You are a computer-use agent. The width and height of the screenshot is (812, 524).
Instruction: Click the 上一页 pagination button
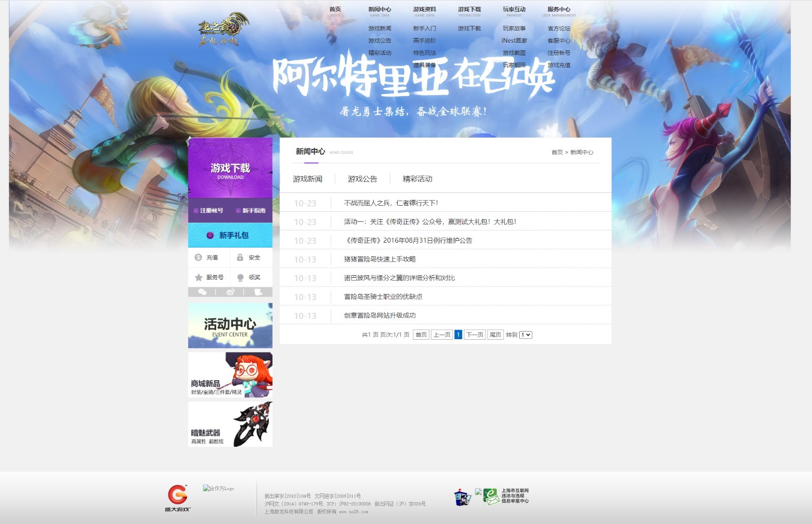coord(442,335)
